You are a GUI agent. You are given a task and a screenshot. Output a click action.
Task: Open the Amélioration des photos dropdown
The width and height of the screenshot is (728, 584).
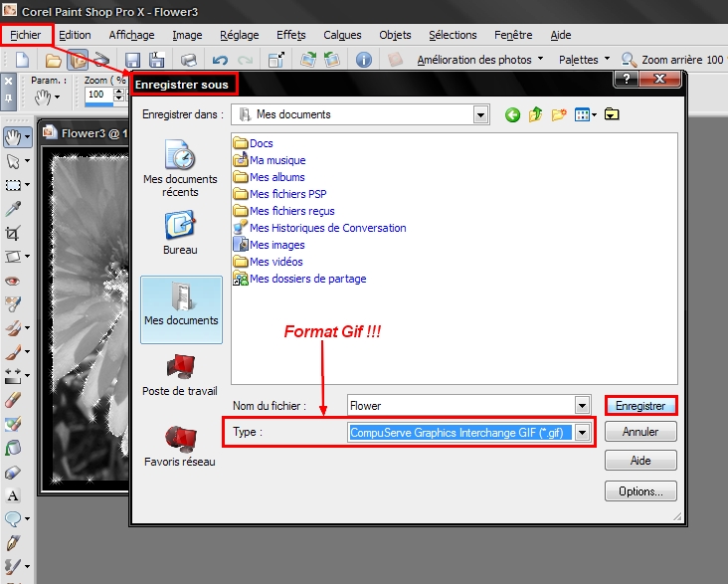tap(479, 60)
